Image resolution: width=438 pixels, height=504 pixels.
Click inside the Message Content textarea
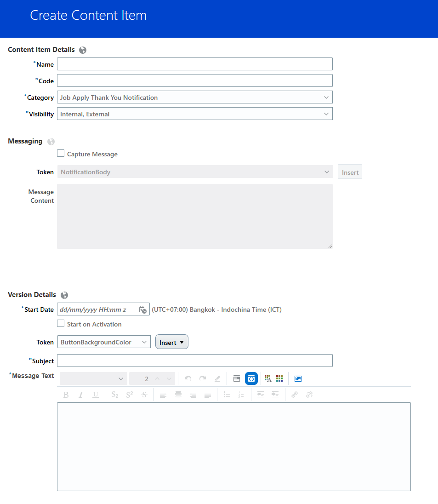(x=195, y=216)
